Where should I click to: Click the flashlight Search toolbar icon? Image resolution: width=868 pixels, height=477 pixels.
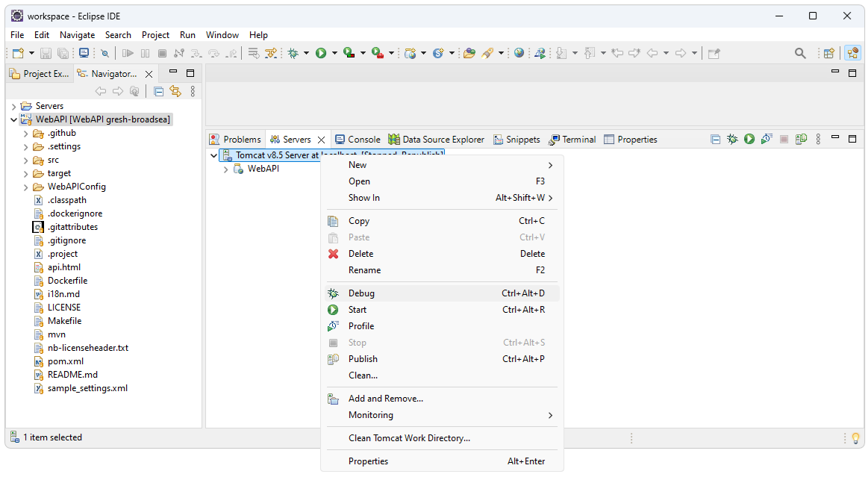(x=487, y=53)
